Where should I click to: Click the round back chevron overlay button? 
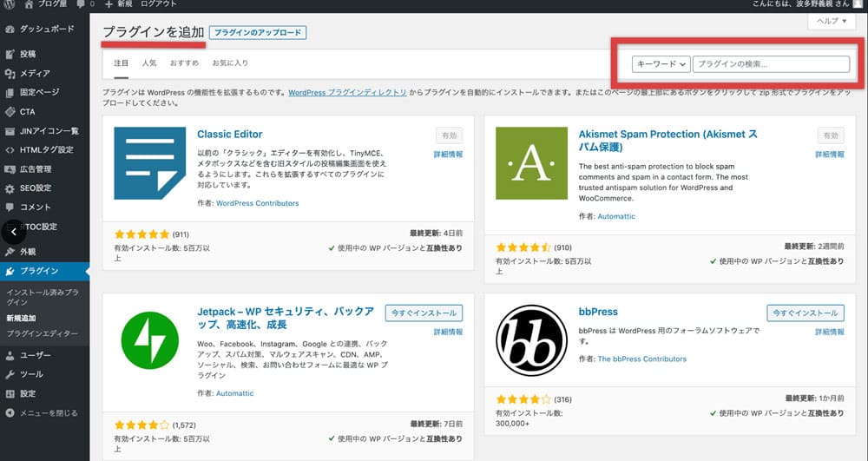pos(13,232)
